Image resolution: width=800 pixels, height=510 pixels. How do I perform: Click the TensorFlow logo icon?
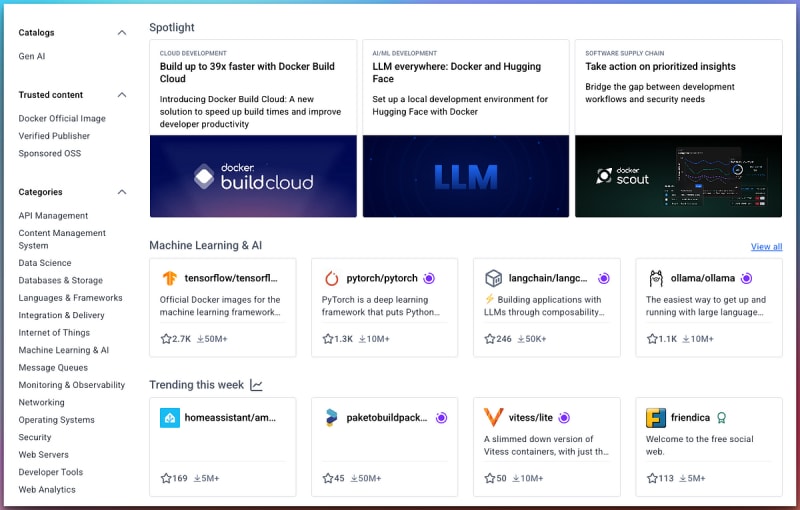170,278
